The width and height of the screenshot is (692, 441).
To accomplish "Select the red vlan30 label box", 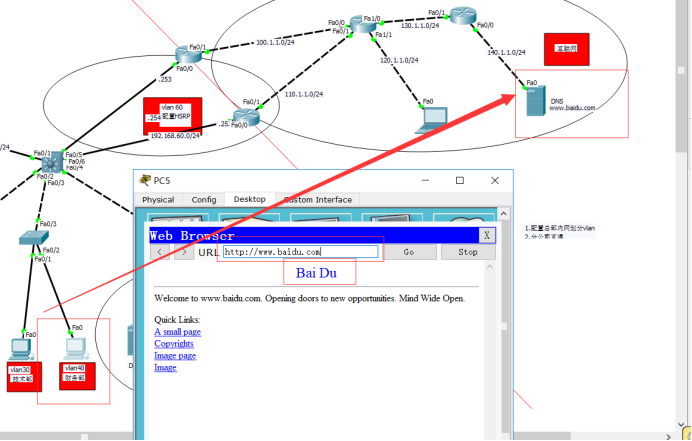I will coord(24,377).
